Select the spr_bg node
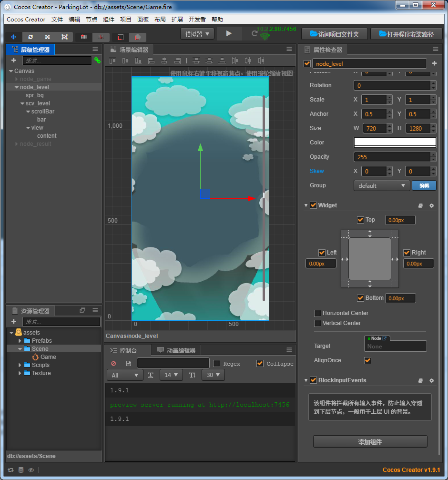 click(x=35, y=95)
